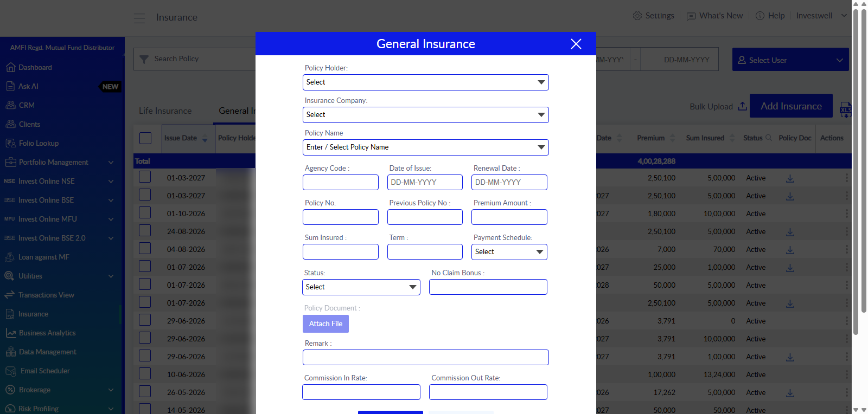Open the hamburger menu icon
This screenshot has width=868, height=414.
[x=139, y=18]
